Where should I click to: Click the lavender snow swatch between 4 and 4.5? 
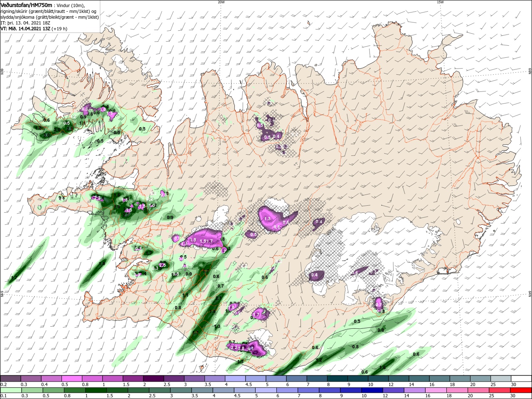click(x=234, y=379)
